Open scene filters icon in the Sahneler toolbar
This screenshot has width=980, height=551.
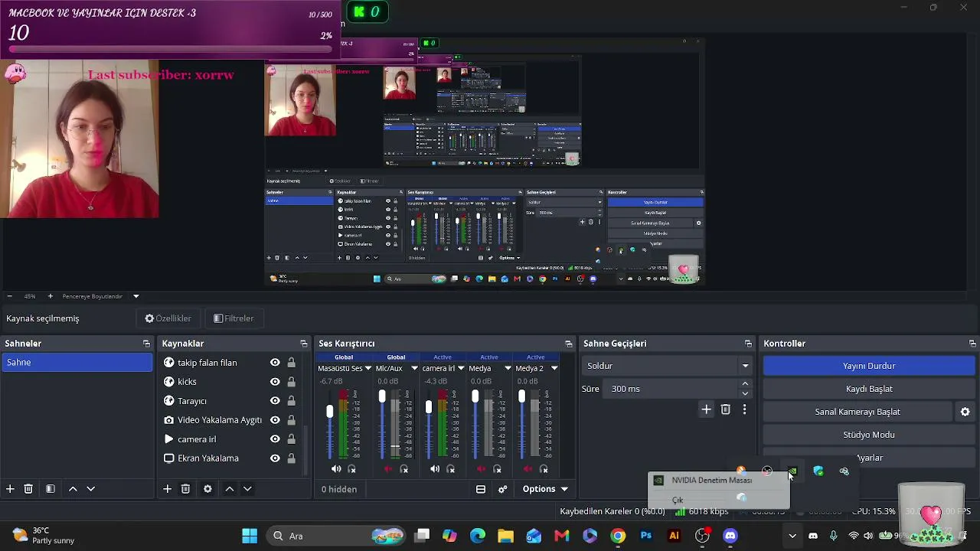tap(50, 489)
